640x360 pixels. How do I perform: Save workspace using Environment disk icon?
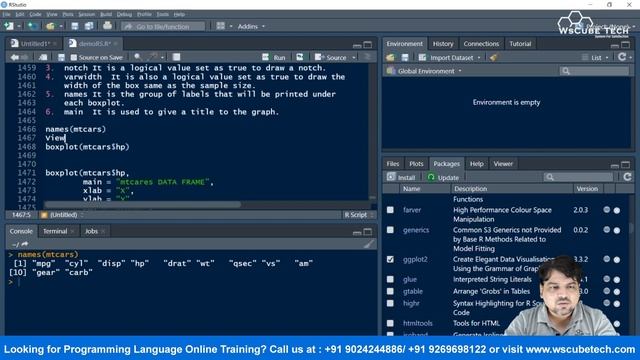405,58
